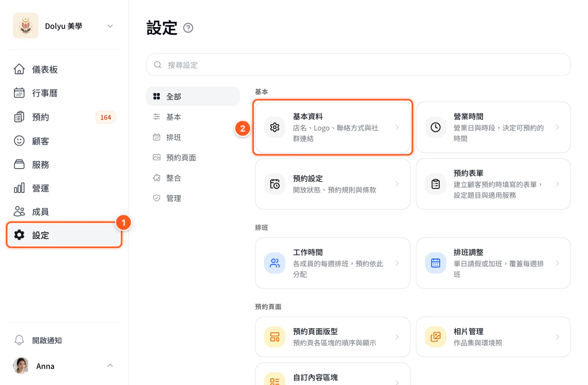This screenshot has height=385, width=588.
Task: Click the 基本 sliders icon
Action: (x=157, y=117)
